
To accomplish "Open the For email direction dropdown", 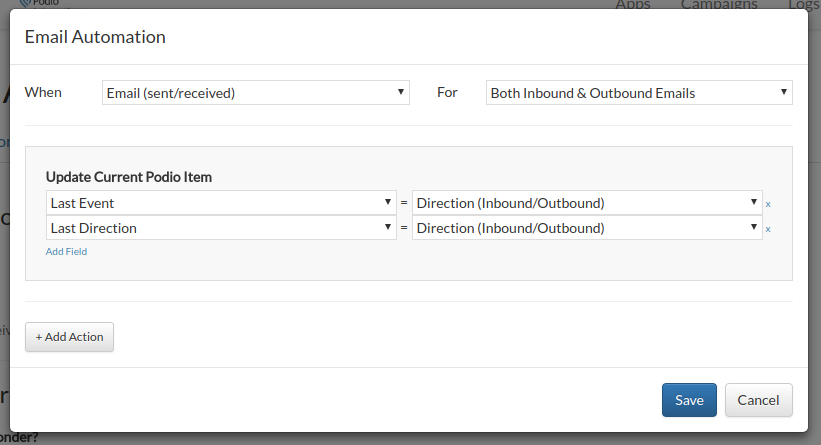I will click(x=639, y=93).
